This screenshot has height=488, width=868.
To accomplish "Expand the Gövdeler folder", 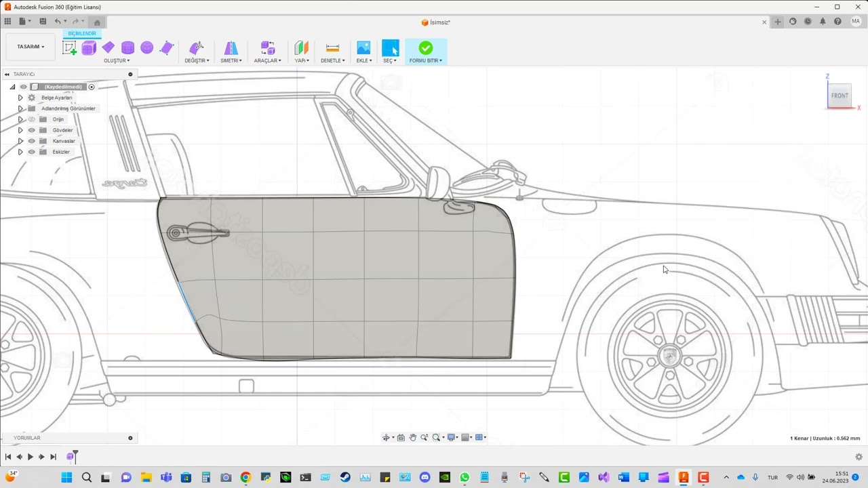I will [20, 130].
